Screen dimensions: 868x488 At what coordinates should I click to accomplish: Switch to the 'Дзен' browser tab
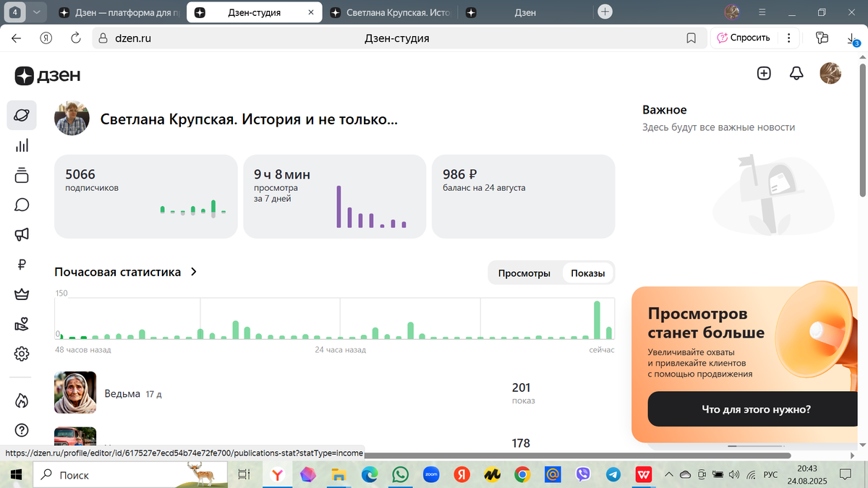pos(527,12)
